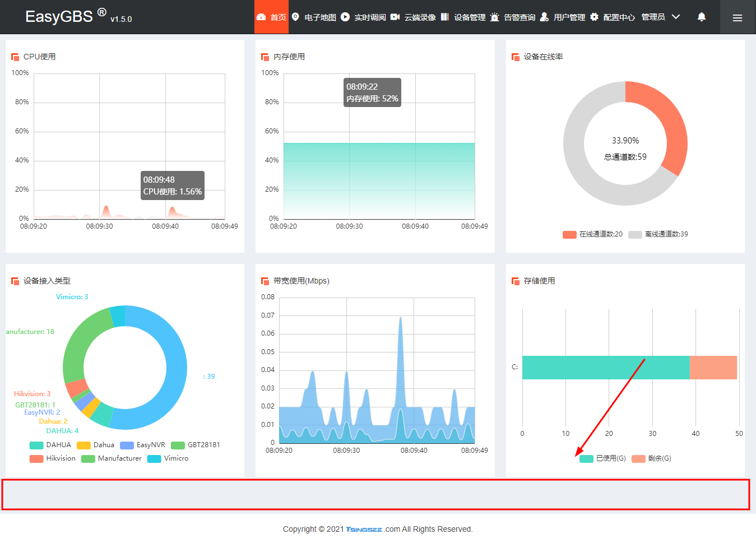Screen dimensions: 756x543
Task: Toggle the 离线通道数:39 legend item
Action: coord(658,234)
